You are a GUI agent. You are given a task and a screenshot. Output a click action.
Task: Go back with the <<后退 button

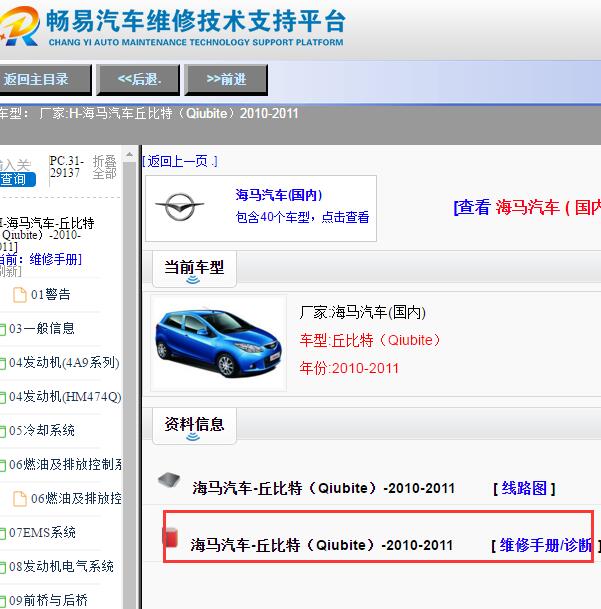138,80
